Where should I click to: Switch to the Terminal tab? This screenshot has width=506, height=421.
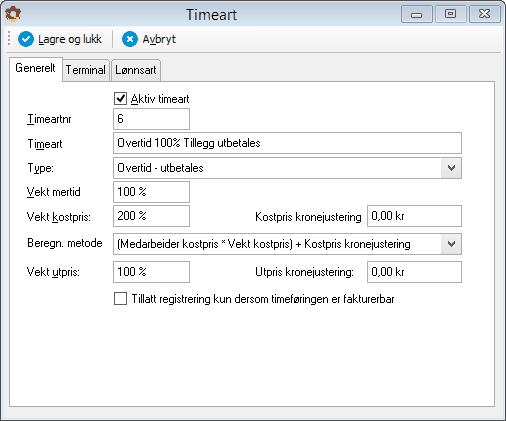(x=86, y=70)
